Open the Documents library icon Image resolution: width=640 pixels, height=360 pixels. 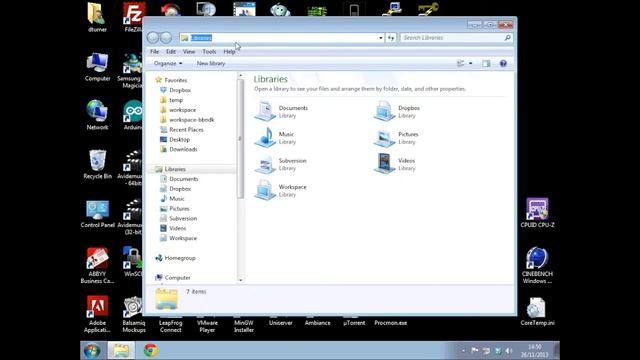click(x=265, y=111)
